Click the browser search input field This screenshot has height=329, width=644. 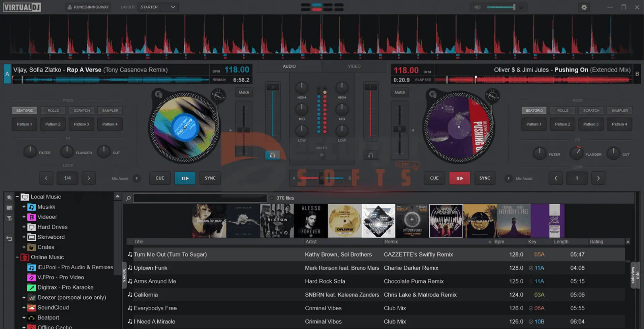[200, 198]
